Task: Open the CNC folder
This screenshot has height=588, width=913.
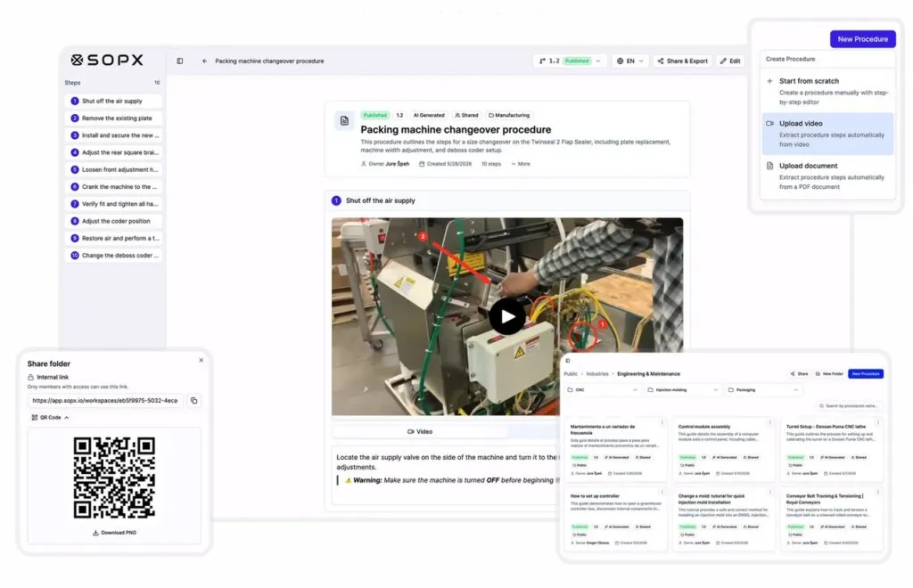Action: point(602,389)
